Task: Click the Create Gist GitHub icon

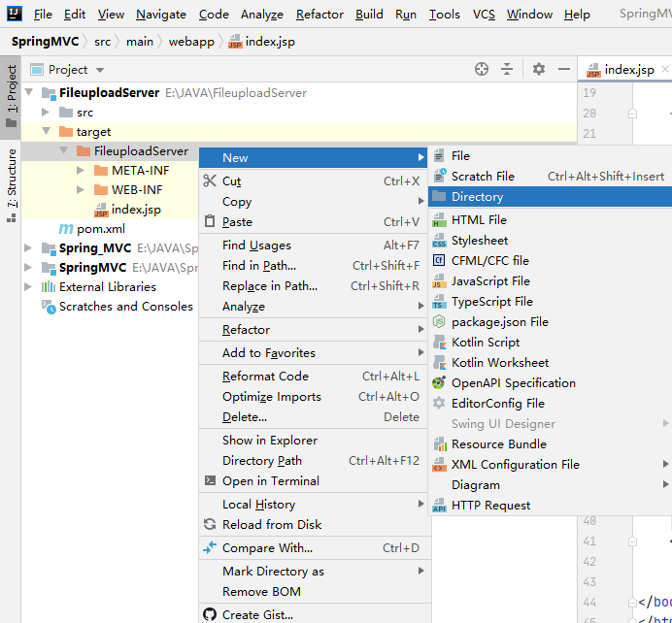Action: [x=209, y=614]
